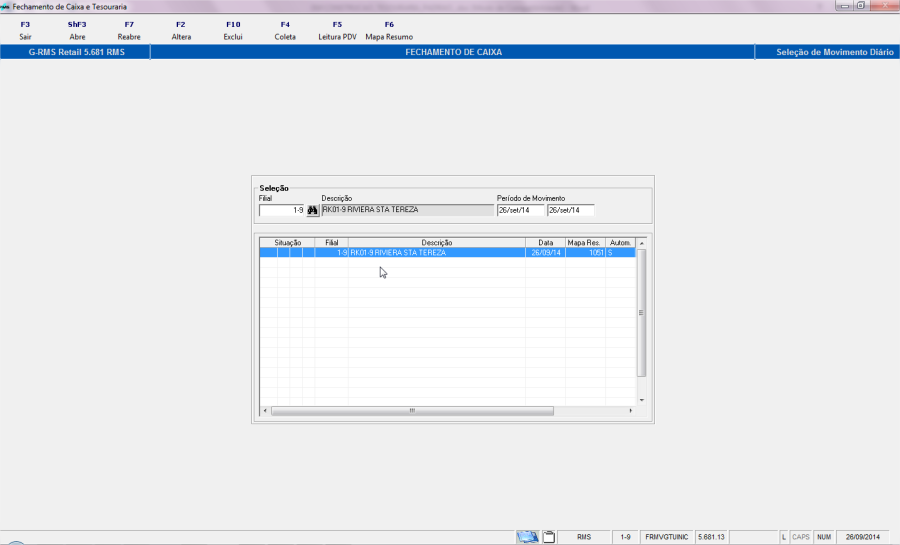
Task: Click the ShF3 Abre toolbar button
Action: click(x=77, y=30)
